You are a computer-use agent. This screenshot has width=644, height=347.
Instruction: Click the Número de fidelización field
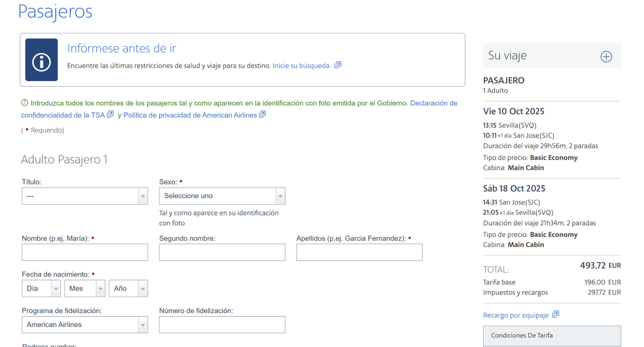pos(222,324)
